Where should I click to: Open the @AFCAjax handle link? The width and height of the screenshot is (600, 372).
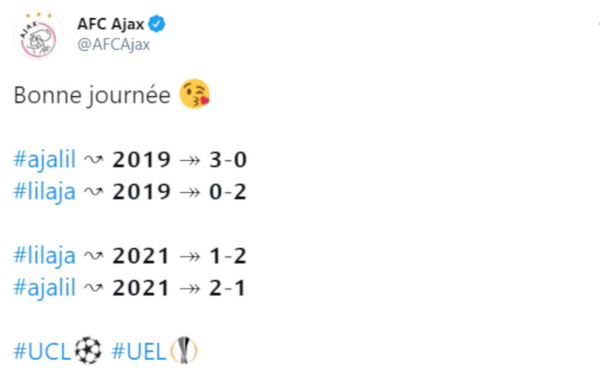(x=114, y=44)
